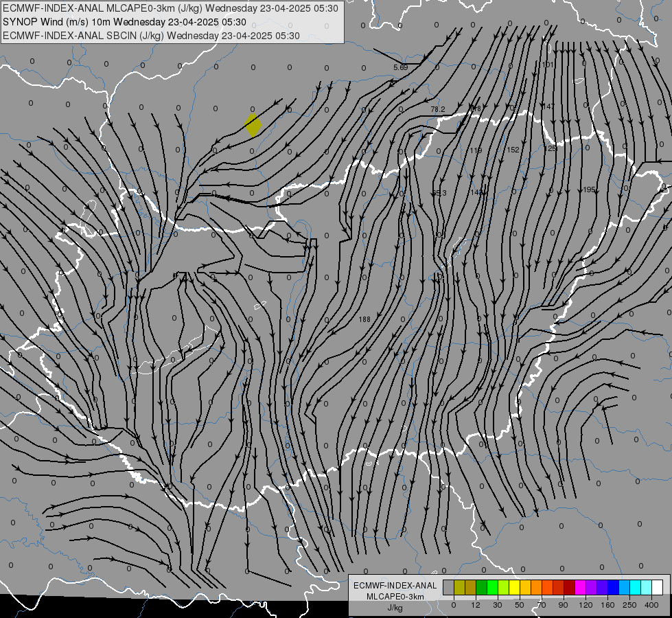The width and height of the screenshot is (672, 618).
Task: Click the map value 78.2
Action: coord(437,109)
